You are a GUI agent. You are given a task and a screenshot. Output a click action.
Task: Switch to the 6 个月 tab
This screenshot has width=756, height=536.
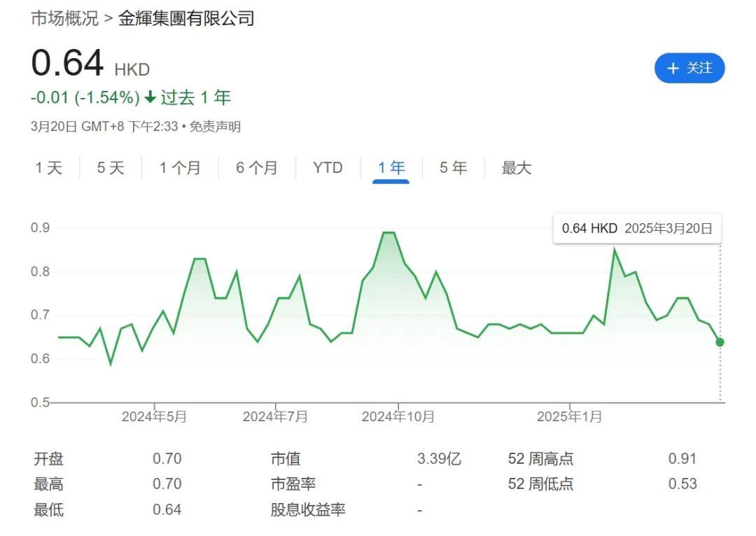pos(256,168)
